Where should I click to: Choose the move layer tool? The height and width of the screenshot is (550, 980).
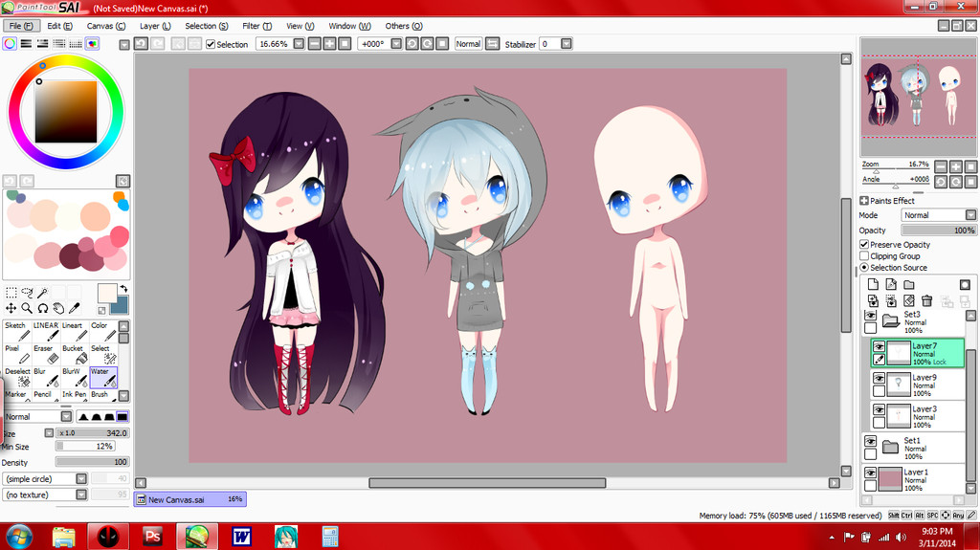click(11, 308)
